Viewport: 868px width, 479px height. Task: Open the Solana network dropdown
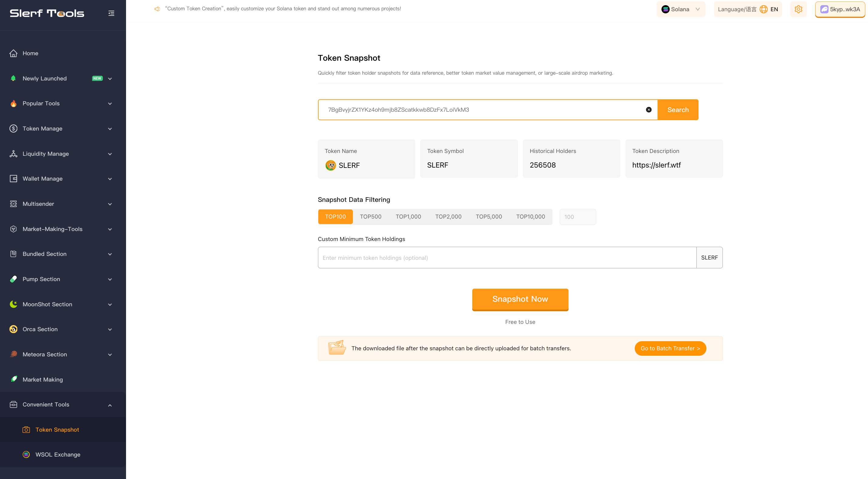pyautogui.click(x=681, y=9)
